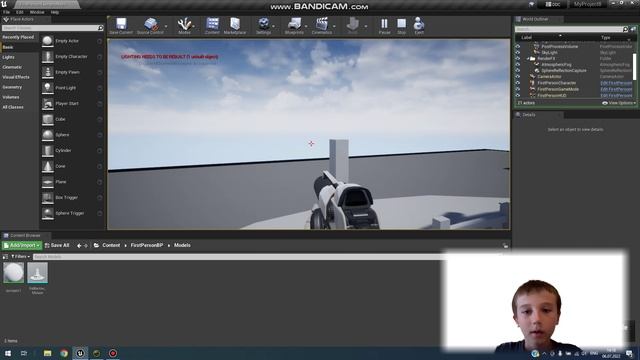
Task: Toggle visibility of CameraActor
Action: [x=518, y=77]
